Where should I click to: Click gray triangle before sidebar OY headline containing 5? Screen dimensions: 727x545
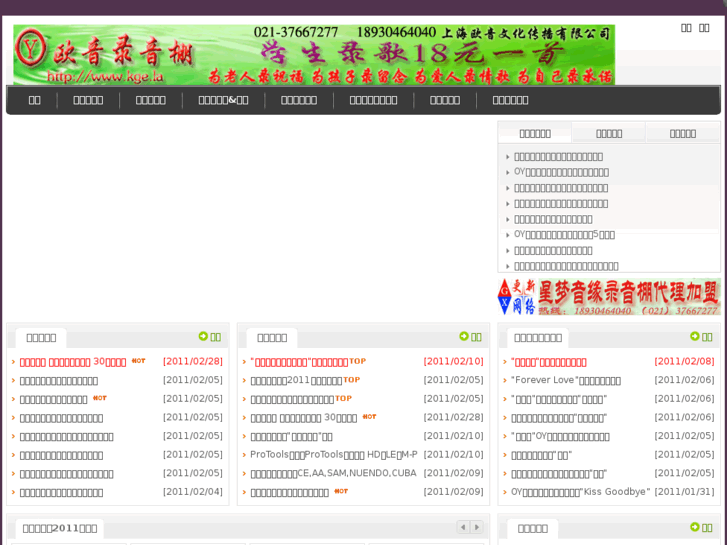[x=508, y=235]
